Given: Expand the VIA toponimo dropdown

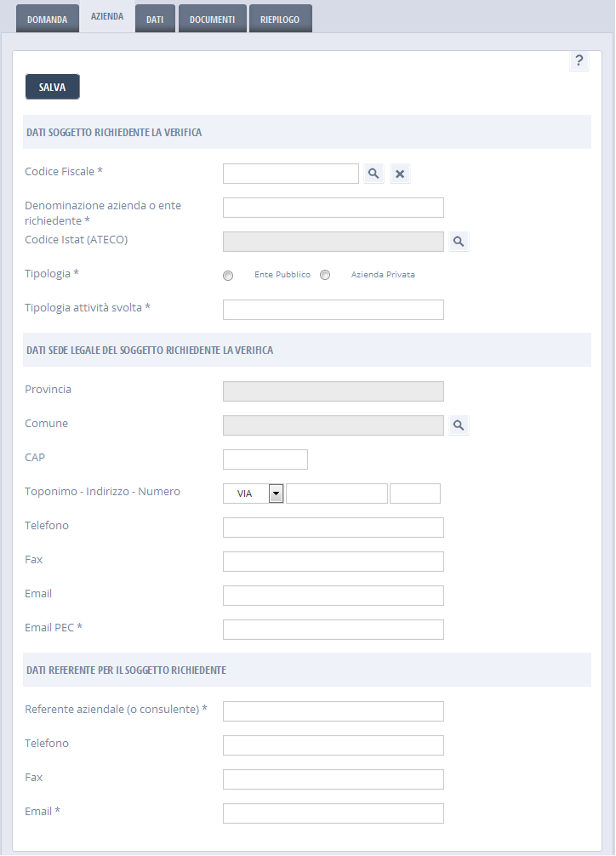Looking at the screenshot, I should point(276,494).
